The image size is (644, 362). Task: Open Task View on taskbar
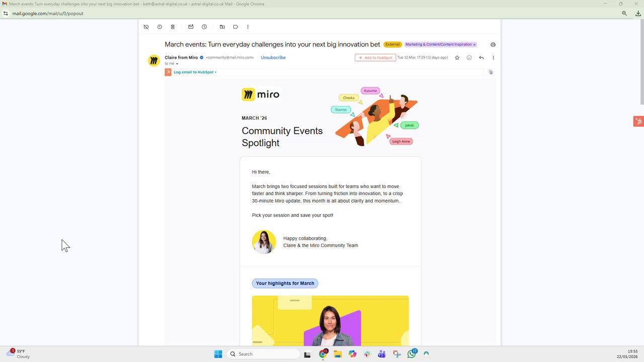click(x=307, y=354)
